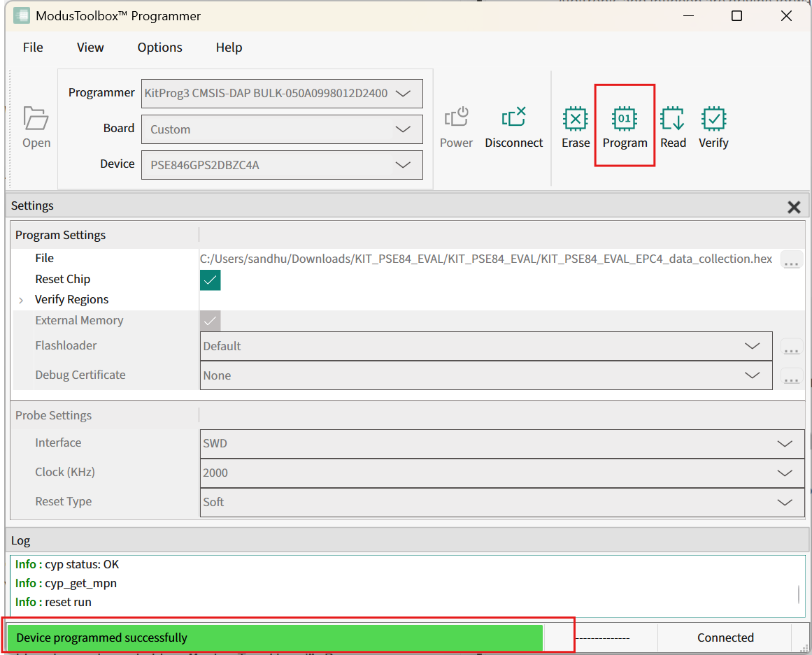Image resolution: width=812 pixels, height=655 pixels.
Task: Click the Log panel vertical scrollbar
Action: point(799,594)
